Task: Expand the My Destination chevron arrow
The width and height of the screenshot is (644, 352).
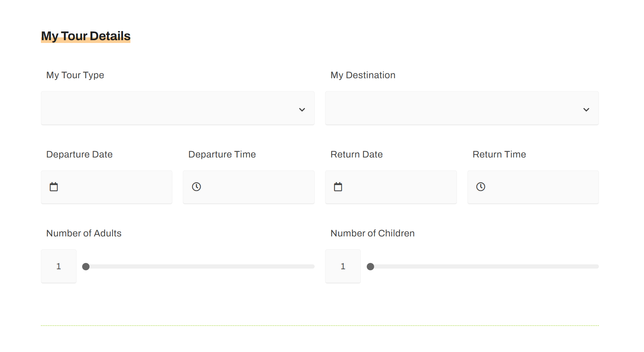Action: 586,110
